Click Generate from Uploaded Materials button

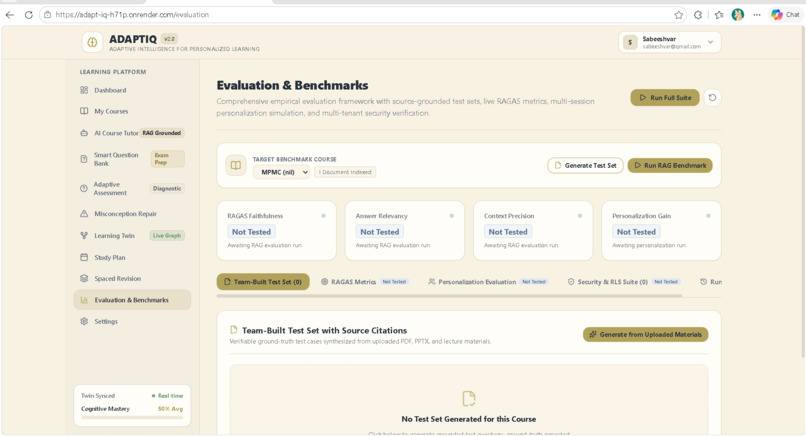click(x=646, y=334)
